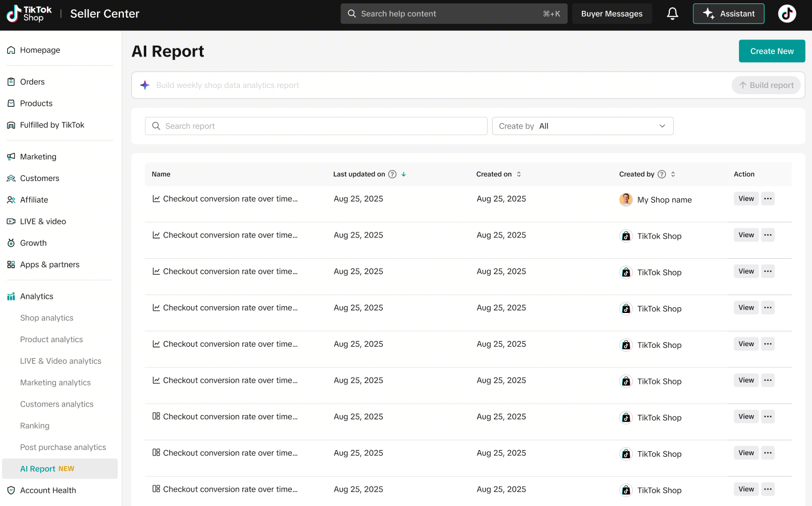Select AI Report NEW menu item

[x=59, y=469]
